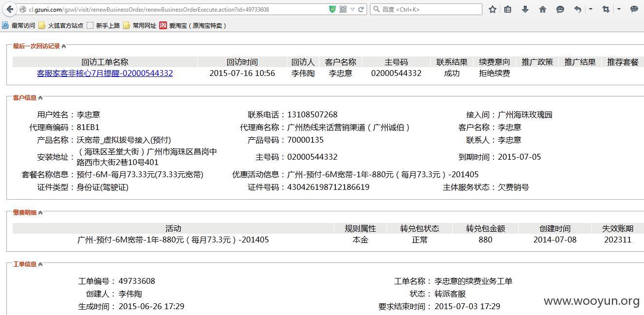Open 最常访问 bookmark item
Screen dimensions: 644x315
pyautogui.click(x=18, y=25)
